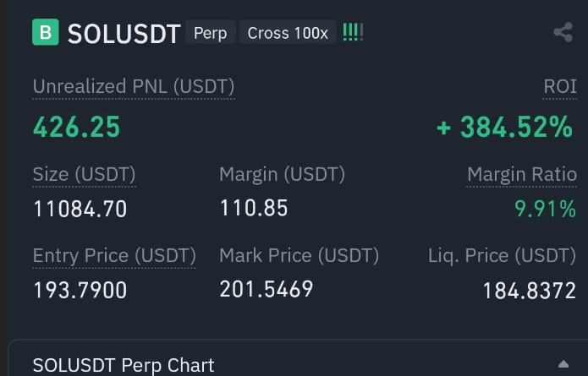Open the SOLUSDT symbol title
588x376 pixels.
click(124, 34)
